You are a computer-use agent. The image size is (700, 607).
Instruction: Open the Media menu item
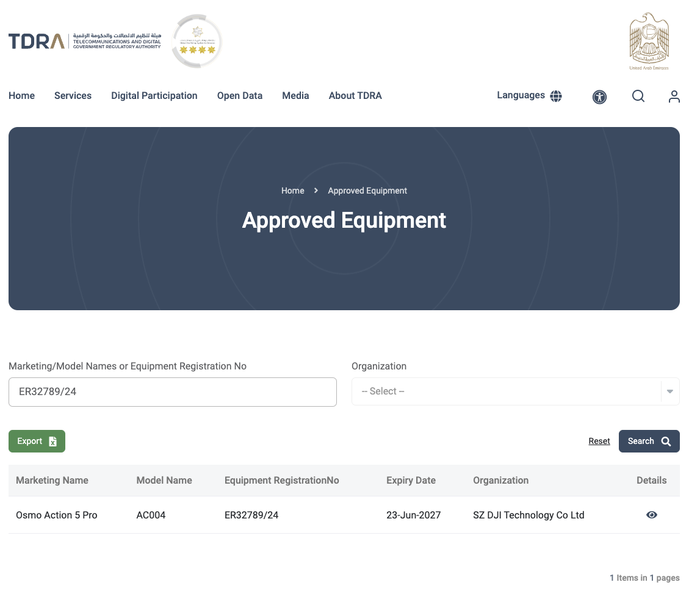point(295,96)
